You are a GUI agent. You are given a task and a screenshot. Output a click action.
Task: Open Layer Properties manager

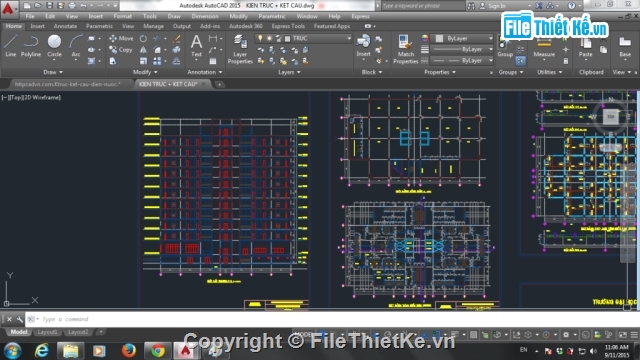tap(240, 49)
